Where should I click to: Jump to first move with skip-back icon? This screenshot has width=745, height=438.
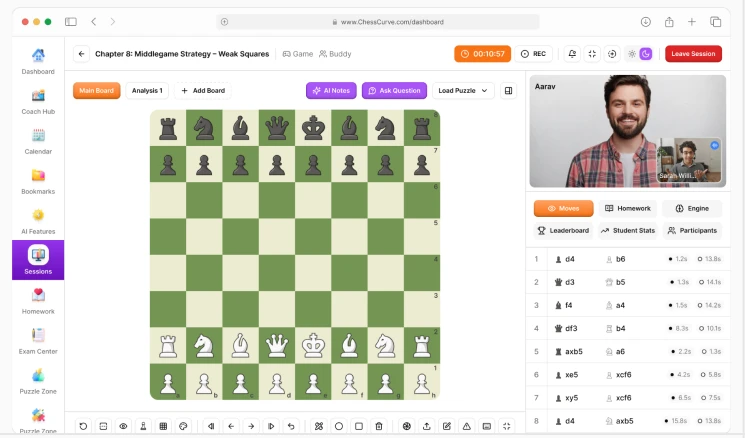[x=211, y=426]
